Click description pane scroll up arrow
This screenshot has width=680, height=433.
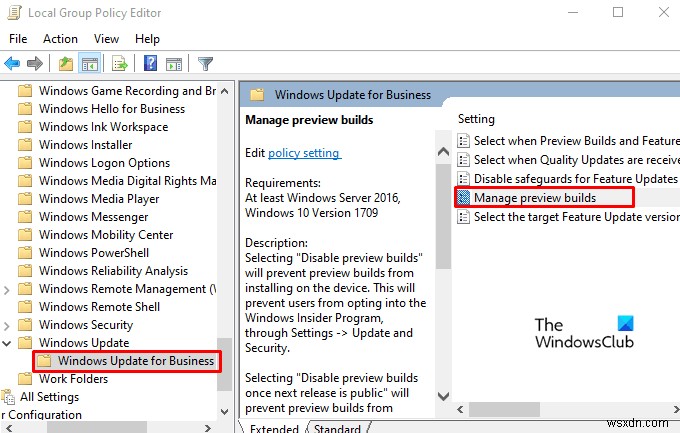point(443,152)
